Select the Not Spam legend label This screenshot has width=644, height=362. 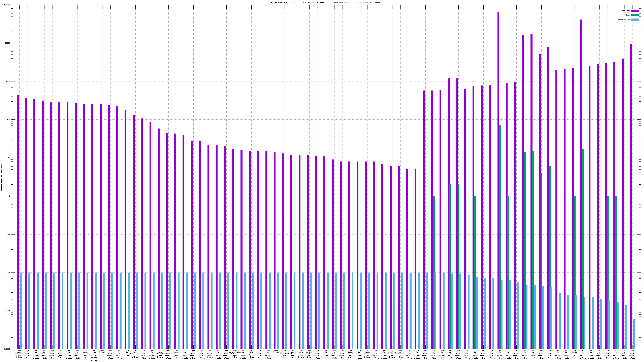click(x=626, y=11)
